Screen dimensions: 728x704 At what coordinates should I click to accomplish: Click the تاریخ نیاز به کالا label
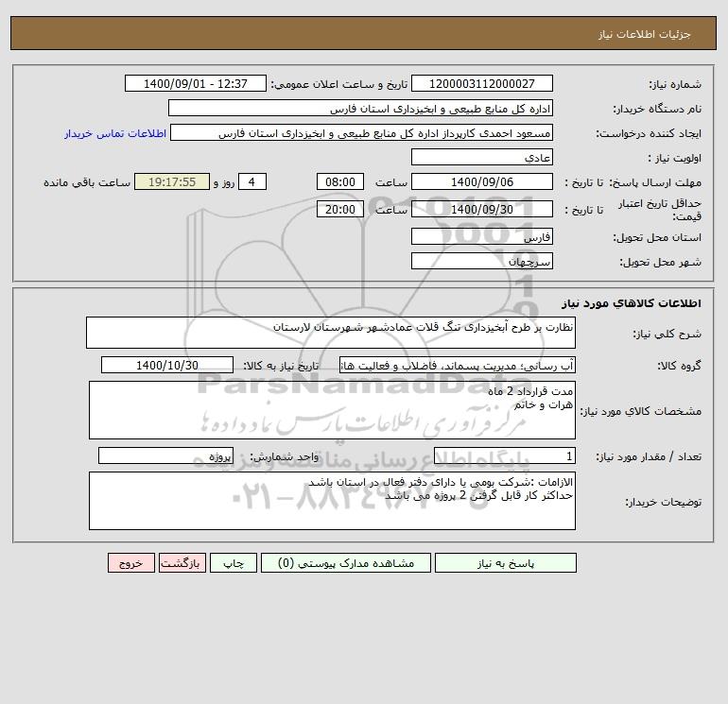click(x=281, y=366)
